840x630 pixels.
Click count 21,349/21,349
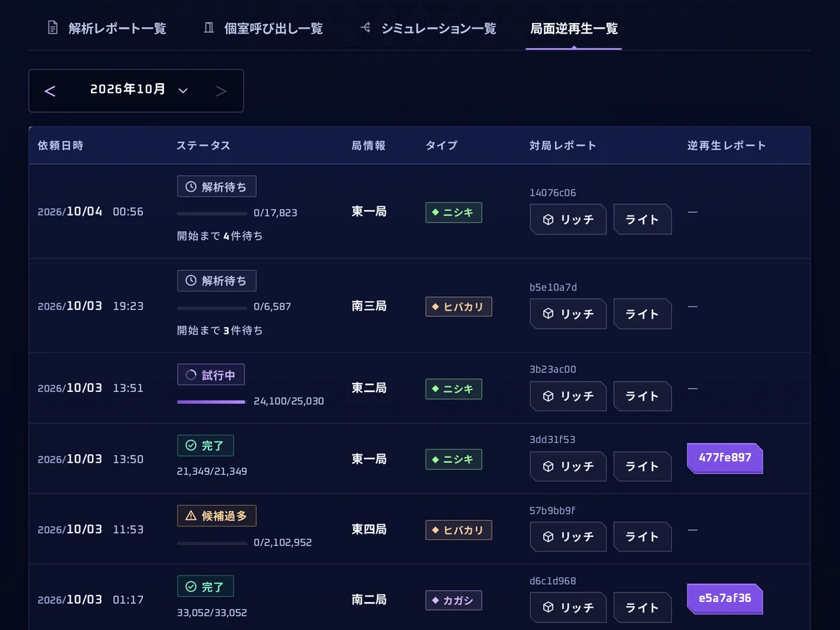point(212,472)
